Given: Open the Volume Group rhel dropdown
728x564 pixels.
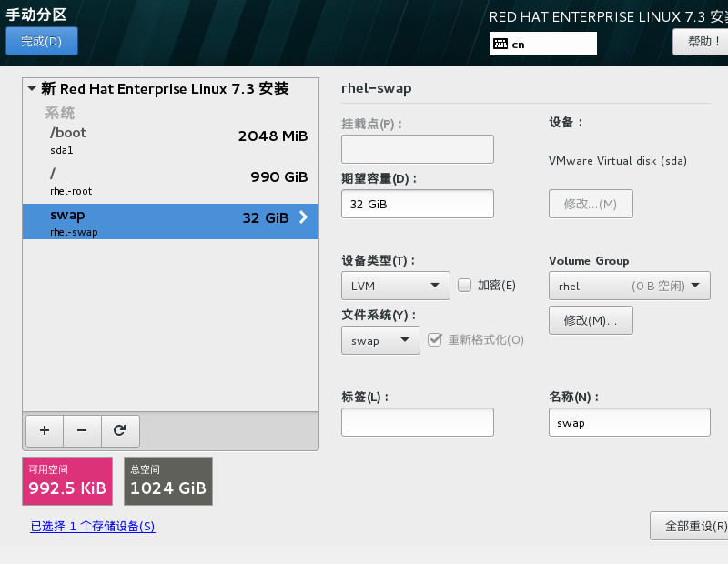Looking at the screenshot, I should point(629,286).
